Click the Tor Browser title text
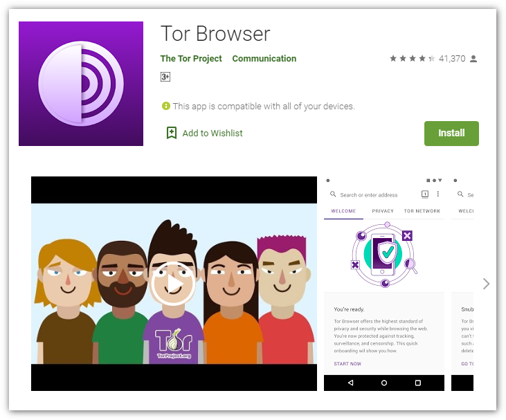Viewport: 506px width, 420px height. tap(215, 33)
